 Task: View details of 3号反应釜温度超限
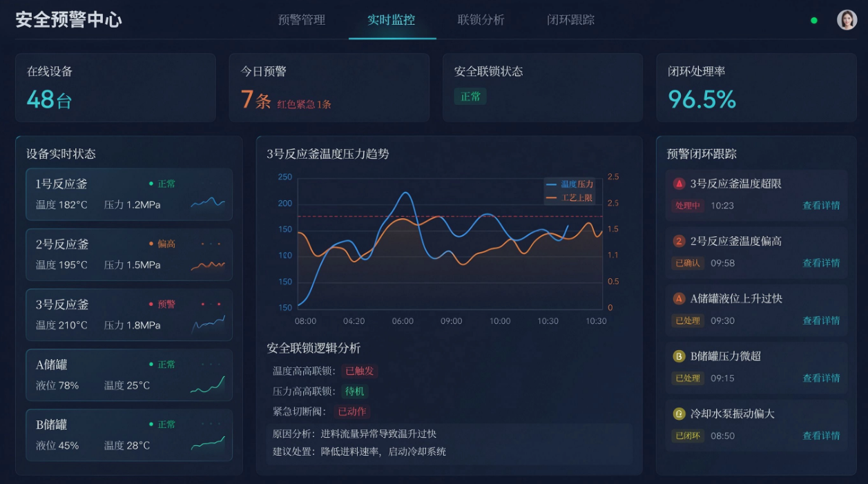[x=821, y=206]
